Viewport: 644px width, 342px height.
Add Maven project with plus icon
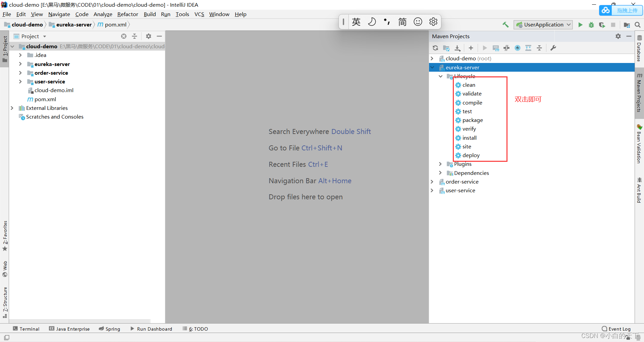point(471,48)
